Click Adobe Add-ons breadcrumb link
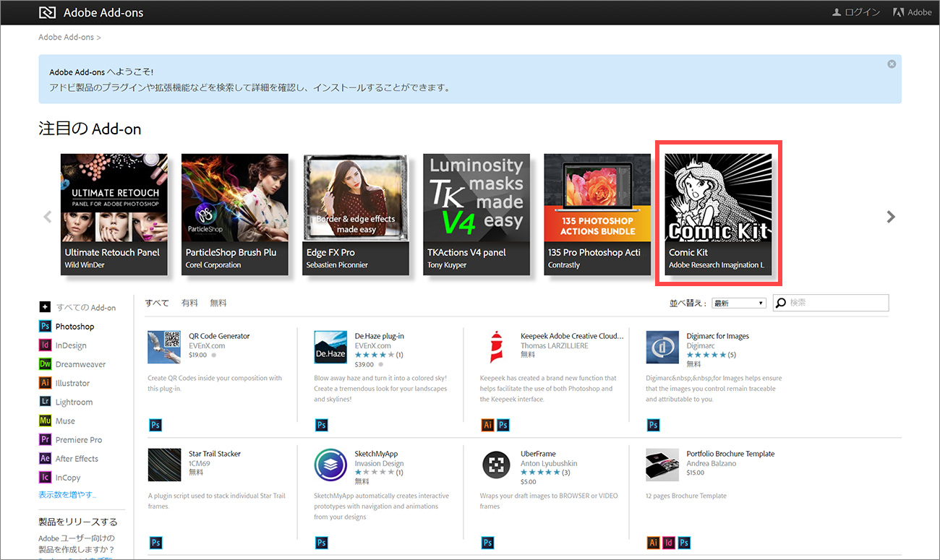The width and height of the screenshot is (940, 560). pos(67,37)
